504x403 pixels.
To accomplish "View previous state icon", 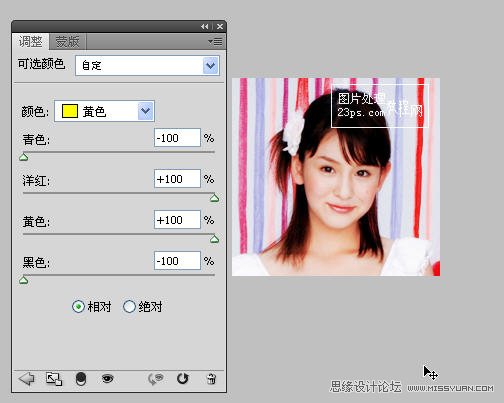I will pyautogui.click(x=155, y=379).
